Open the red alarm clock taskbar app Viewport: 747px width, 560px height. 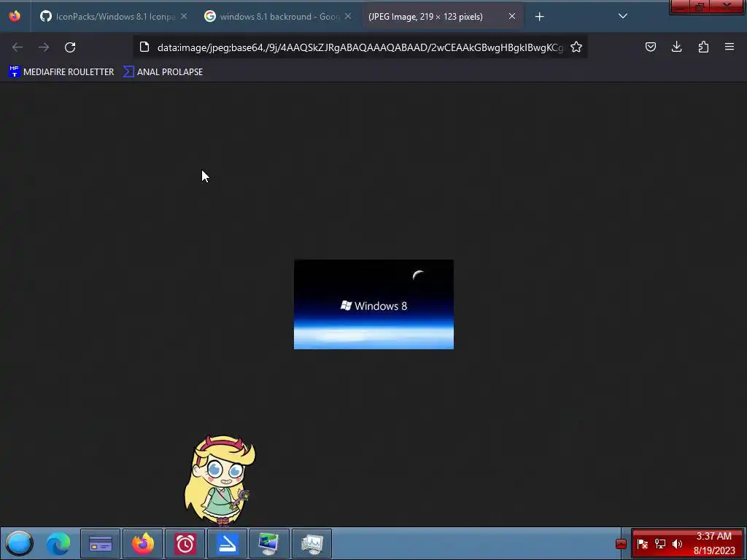pyautogui.click(x=185, y=543)
